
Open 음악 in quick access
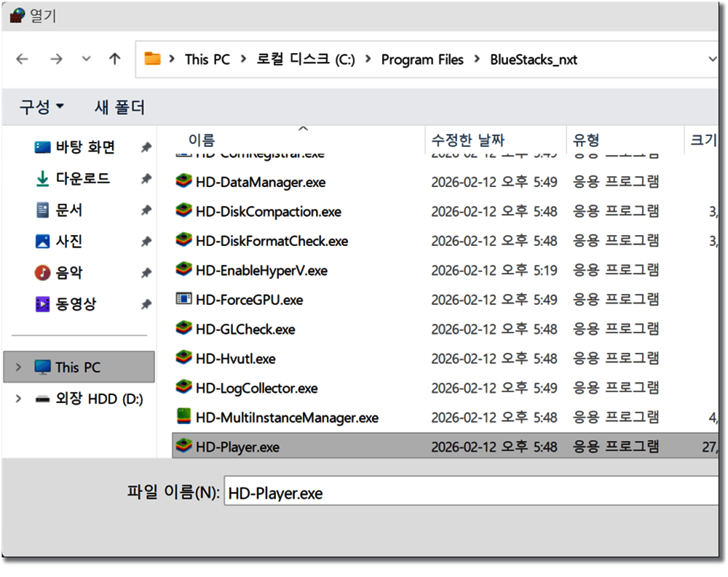coord(68,272)
